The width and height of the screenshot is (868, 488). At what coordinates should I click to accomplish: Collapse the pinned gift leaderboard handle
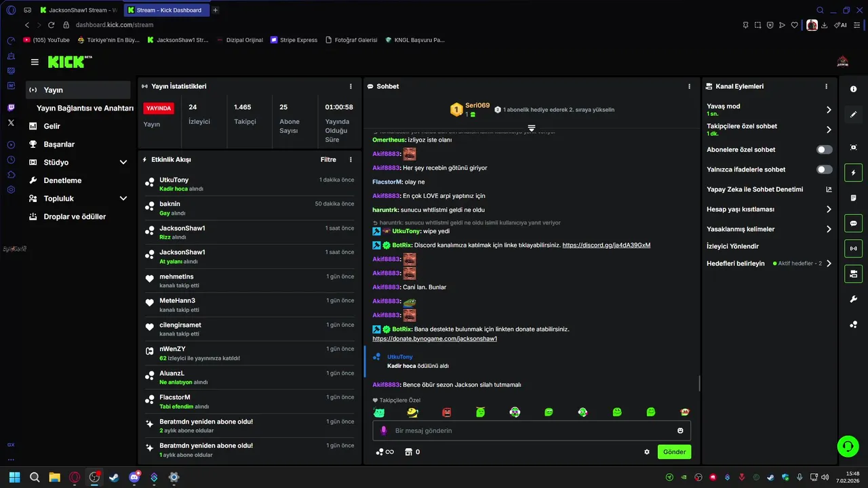(x=532, y=127)
